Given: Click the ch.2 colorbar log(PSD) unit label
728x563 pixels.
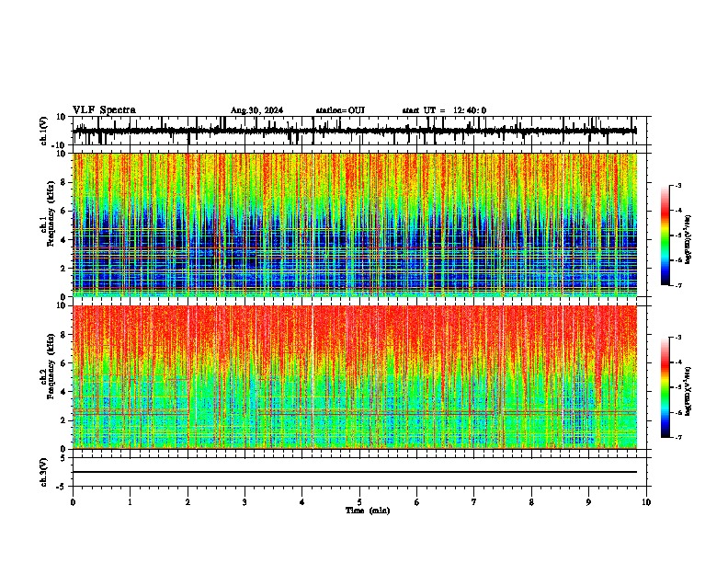Looking at the screenshot, I should (688, 392).
